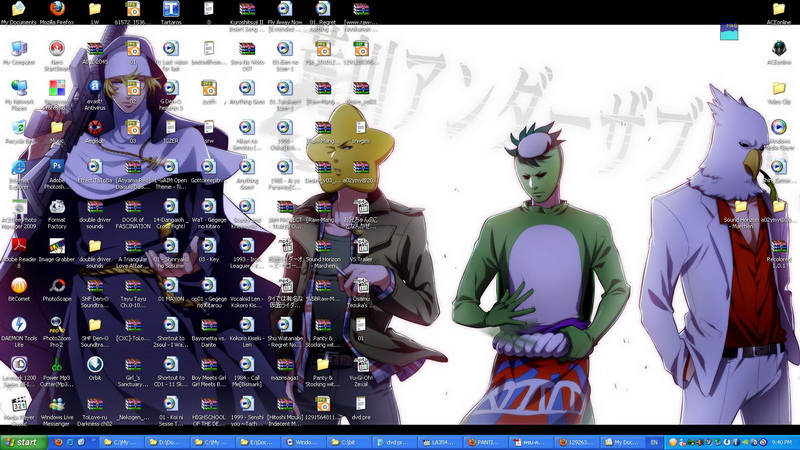The image size is (800, 450).
Task: Open Windows Live Messenger
Action: [57, 411]
